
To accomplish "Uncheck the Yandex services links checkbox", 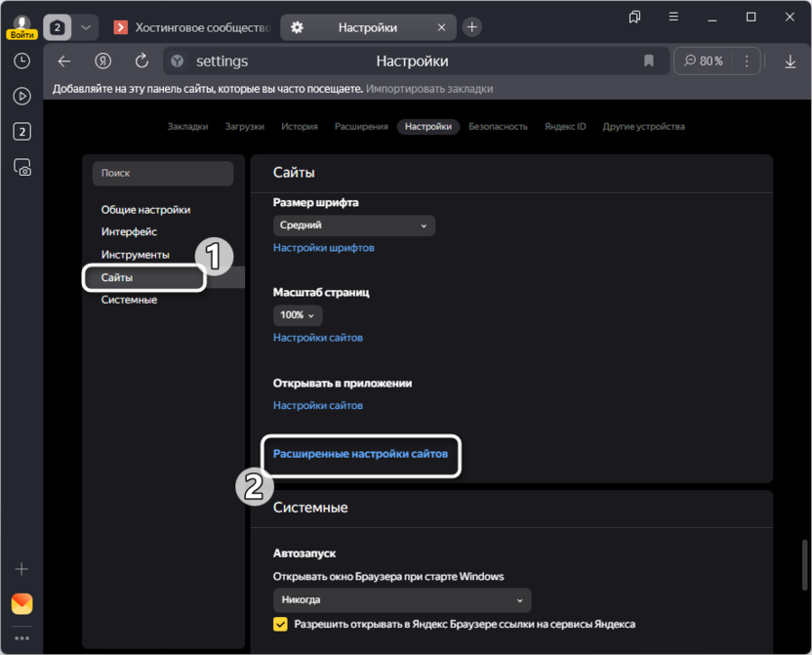I will pyautogui.click(x=281, y=624).
